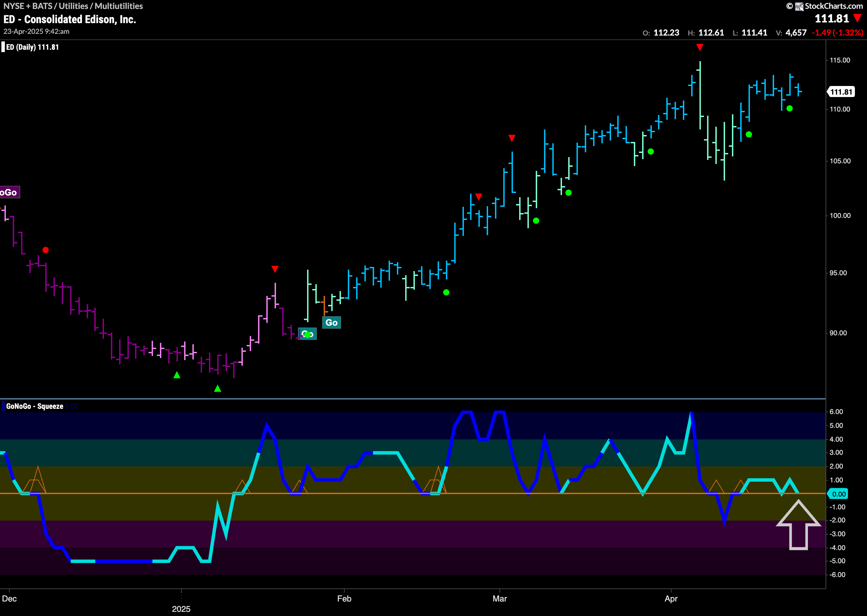
Task: Click the -6.00 oscillator axis label
Action: coord(837,575)
